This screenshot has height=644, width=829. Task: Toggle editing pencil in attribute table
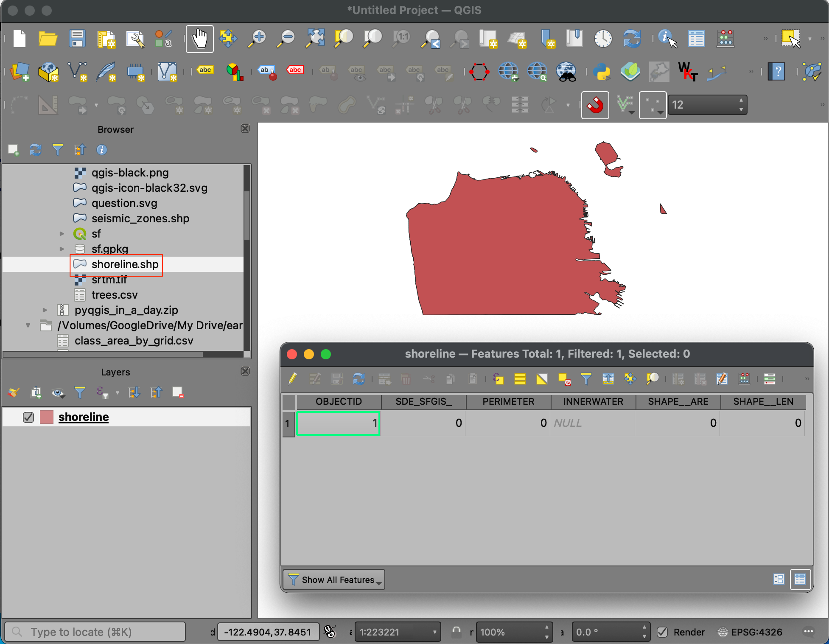(x=293, y=378)
